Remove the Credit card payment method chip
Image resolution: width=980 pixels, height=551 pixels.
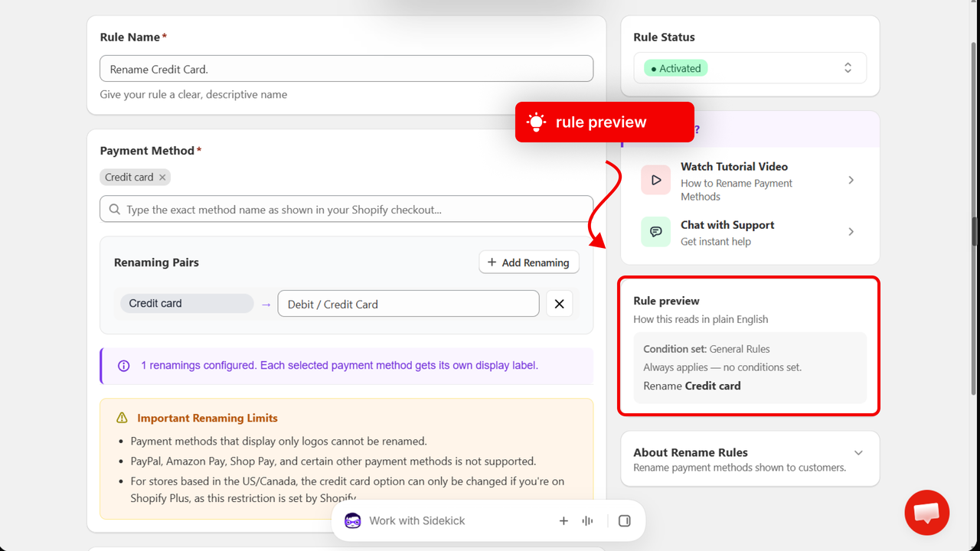(x=162, y=178)
